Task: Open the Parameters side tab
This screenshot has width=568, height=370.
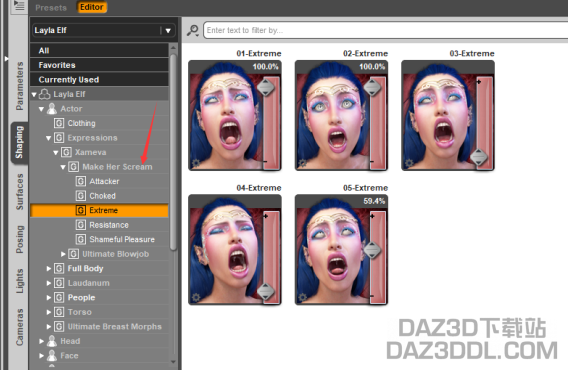Action: [19, 86]
